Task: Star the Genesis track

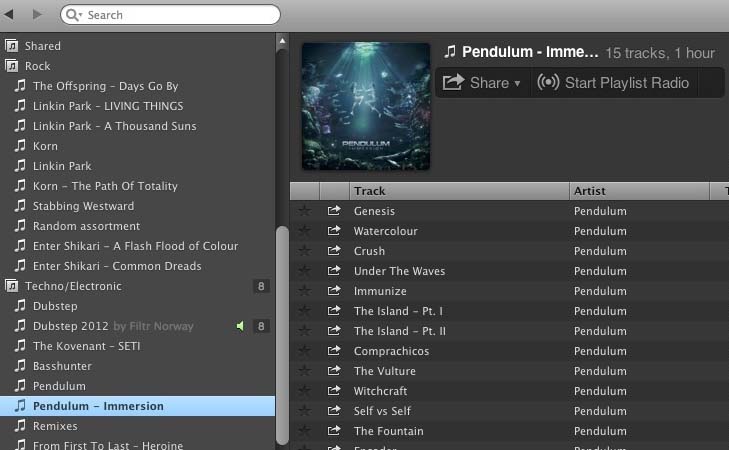Action: point(305,211)
